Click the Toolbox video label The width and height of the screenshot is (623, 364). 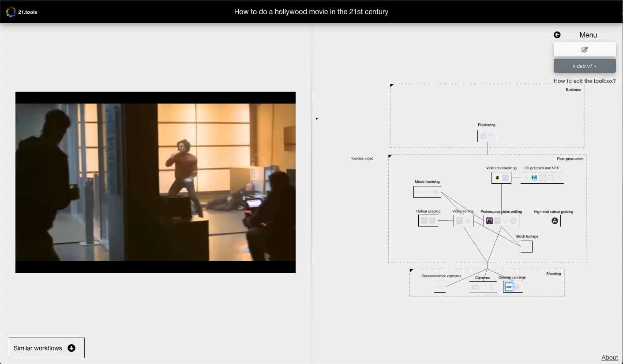[362, 158]
